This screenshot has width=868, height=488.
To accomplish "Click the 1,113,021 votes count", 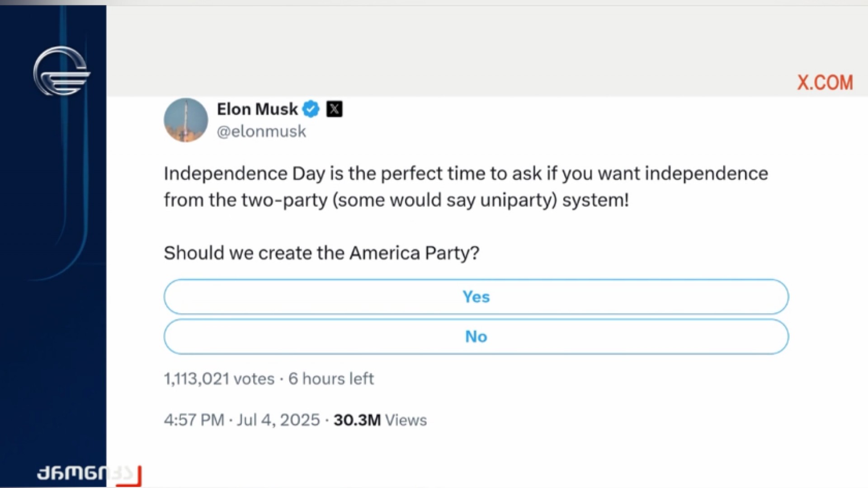I will (219, 379).
